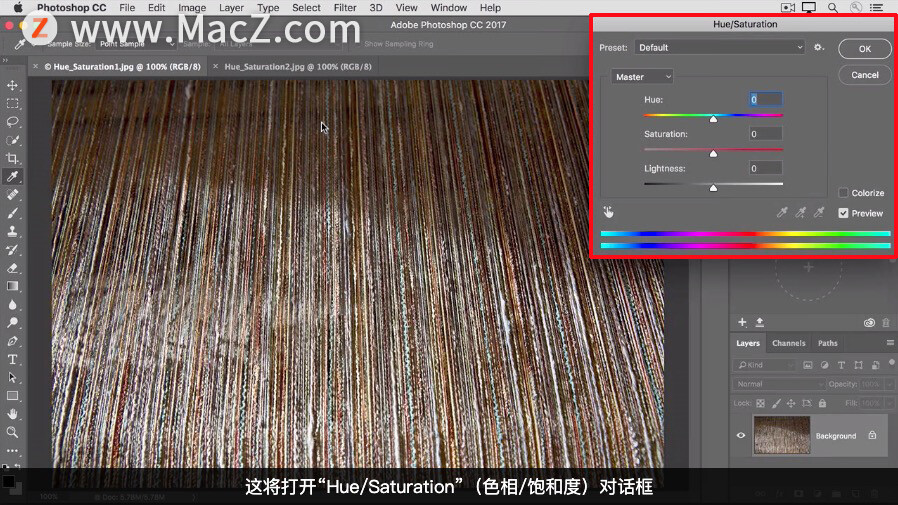The width and height of the screenshot is (898, 505).
Task: Hide the Background layer with eye icon
Action: (741, 435)
